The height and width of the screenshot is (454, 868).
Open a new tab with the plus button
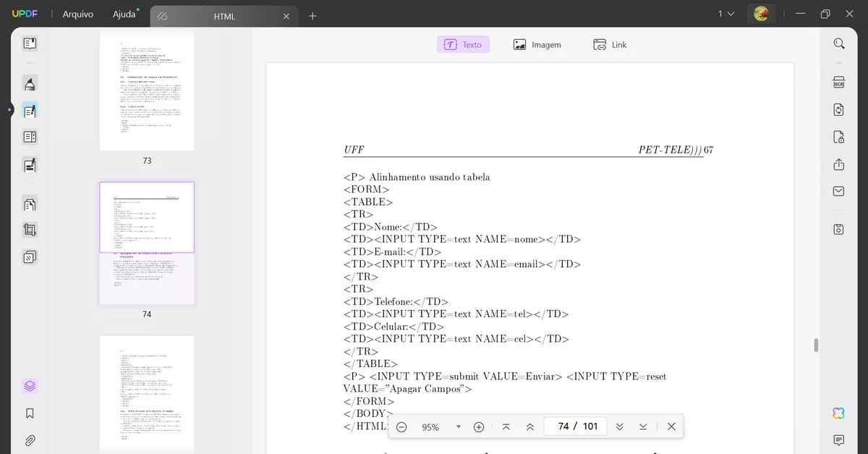[x=312, y=15]
